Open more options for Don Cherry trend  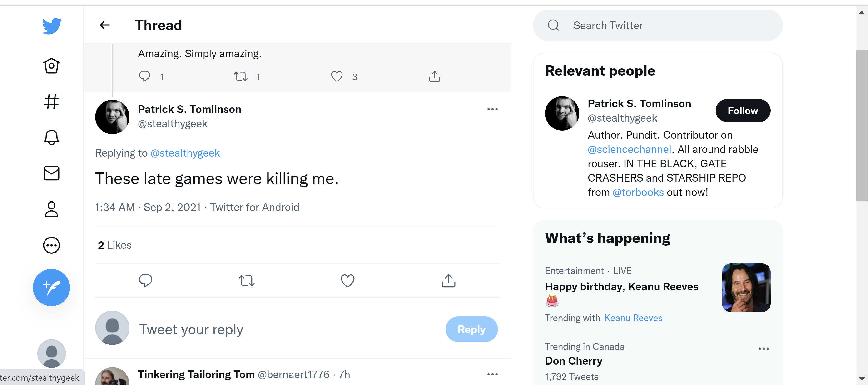click(764, 349)
